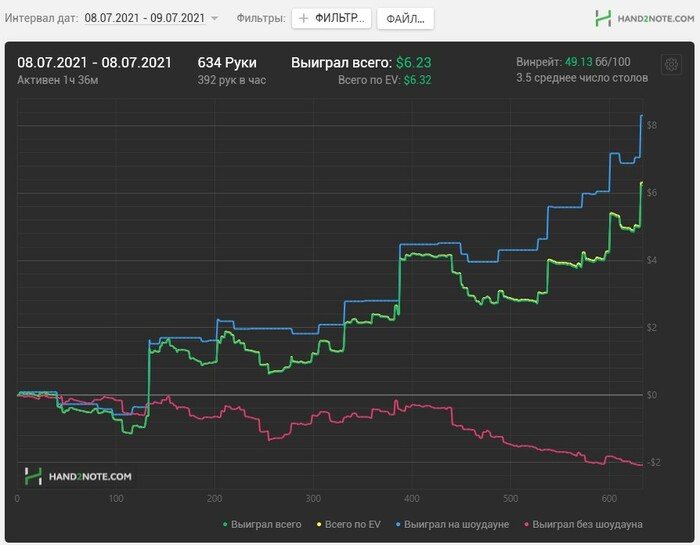Screen dimensions: 700x545
Task: Click the Всего по EV header label
Action: 369,80
